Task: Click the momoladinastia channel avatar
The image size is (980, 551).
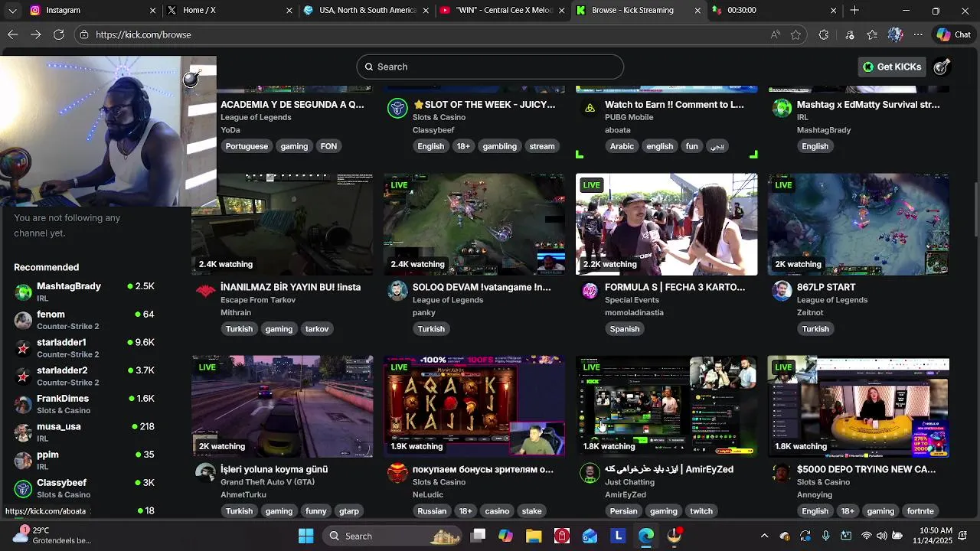Action: pos(590,291)
